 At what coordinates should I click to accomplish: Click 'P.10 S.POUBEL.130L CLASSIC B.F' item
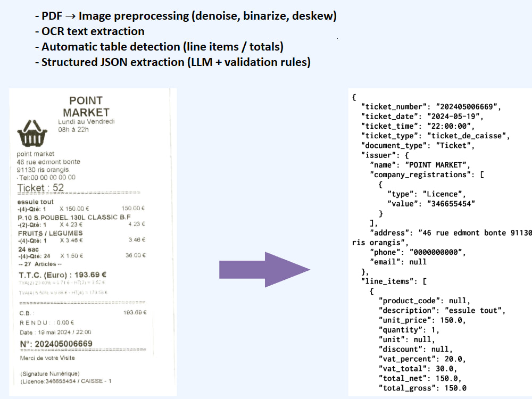tap(74, 217)
